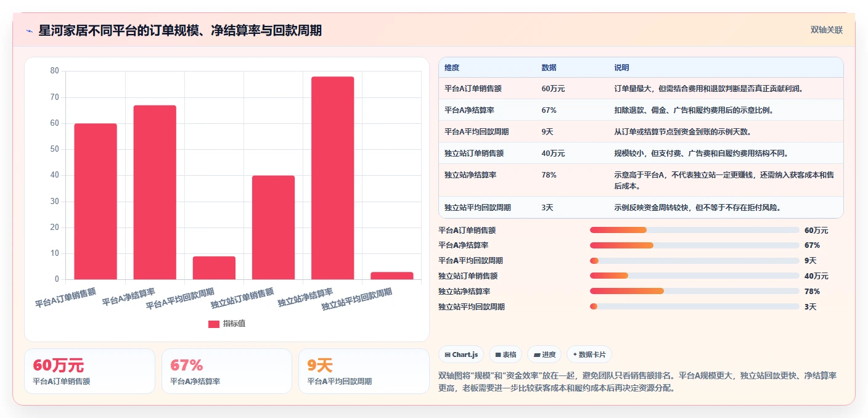Image resolution: width=868 pixels, height=418 pixels.
Task: Click the description starting 示例反映资金周转较快
Action: pyautogui.click(x=697, y=208)
